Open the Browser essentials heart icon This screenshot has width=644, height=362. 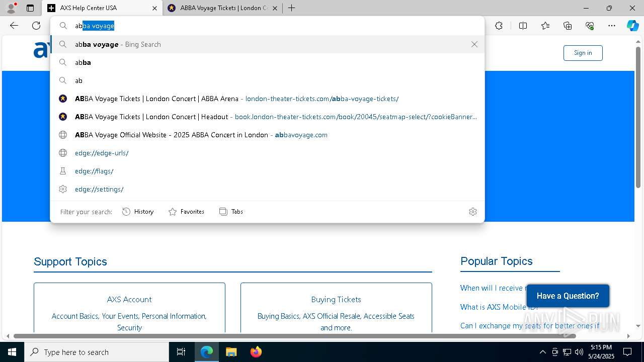590,26
